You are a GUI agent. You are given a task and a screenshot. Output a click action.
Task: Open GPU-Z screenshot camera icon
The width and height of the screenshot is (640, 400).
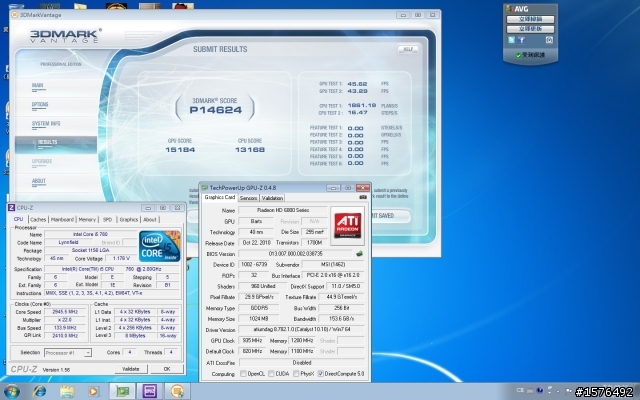(362, 198)
